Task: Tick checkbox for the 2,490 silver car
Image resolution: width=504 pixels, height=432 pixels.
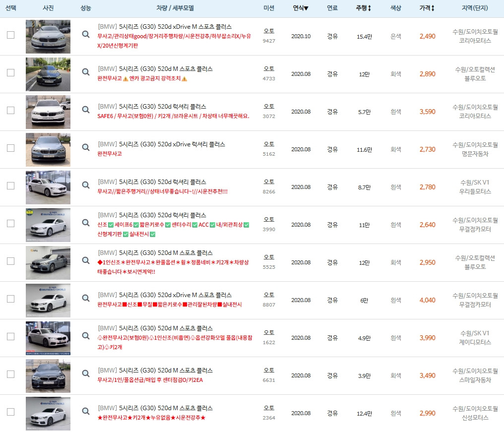Action: pyautogui.click(x=10, y=35)
